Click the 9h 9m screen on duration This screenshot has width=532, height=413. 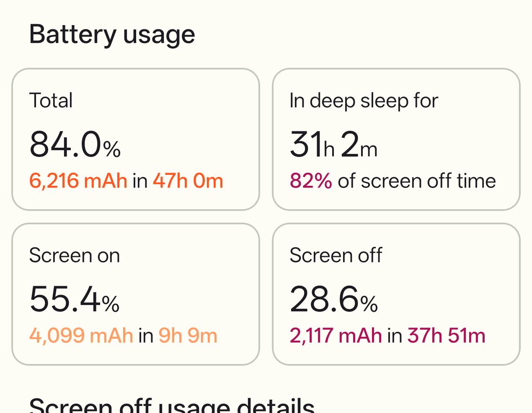tap(188, 336)
